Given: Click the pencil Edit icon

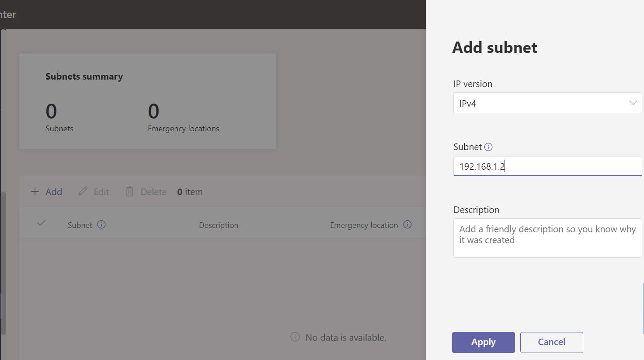Looking at the screenshot, I should [x=83, y=192].
